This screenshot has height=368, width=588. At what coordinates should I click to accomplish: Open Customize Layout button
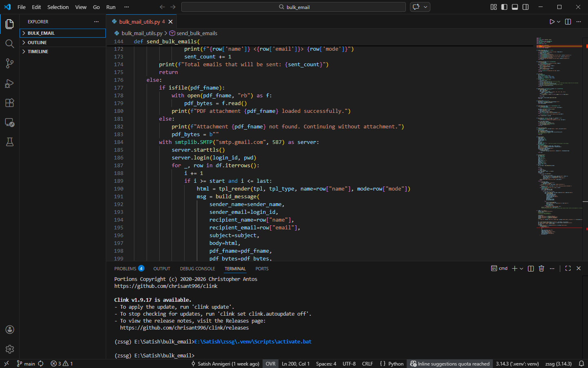(x=494, y=7)
